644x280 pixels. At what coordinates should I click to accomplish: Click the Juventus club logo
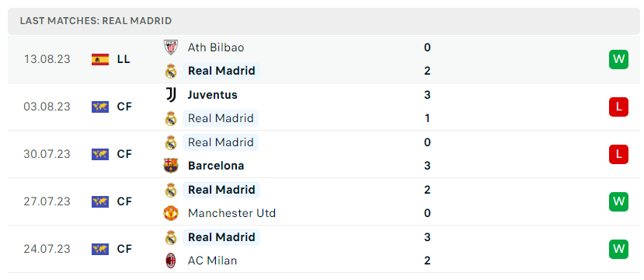pos(170,95)
